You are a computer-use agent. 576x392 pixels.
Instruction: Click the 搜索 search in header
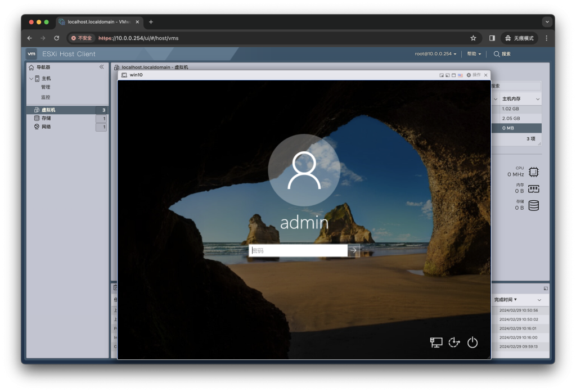502,54
